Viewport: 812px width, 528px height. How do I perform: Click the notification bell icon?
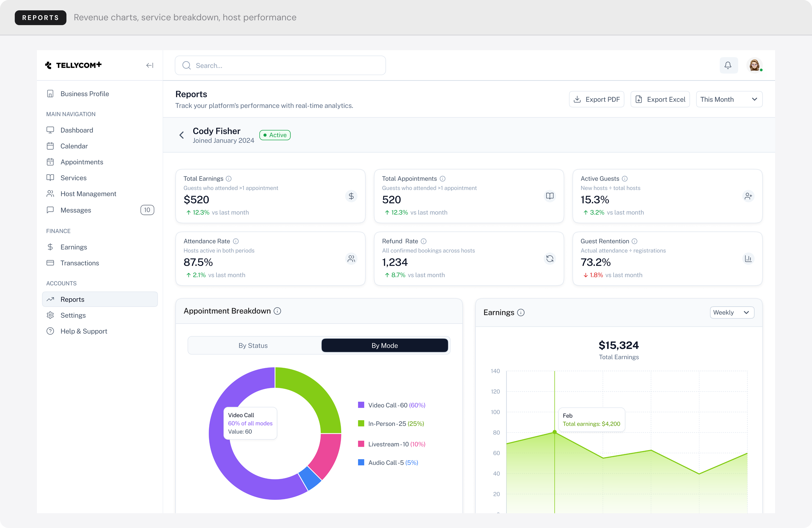(728, 65)
